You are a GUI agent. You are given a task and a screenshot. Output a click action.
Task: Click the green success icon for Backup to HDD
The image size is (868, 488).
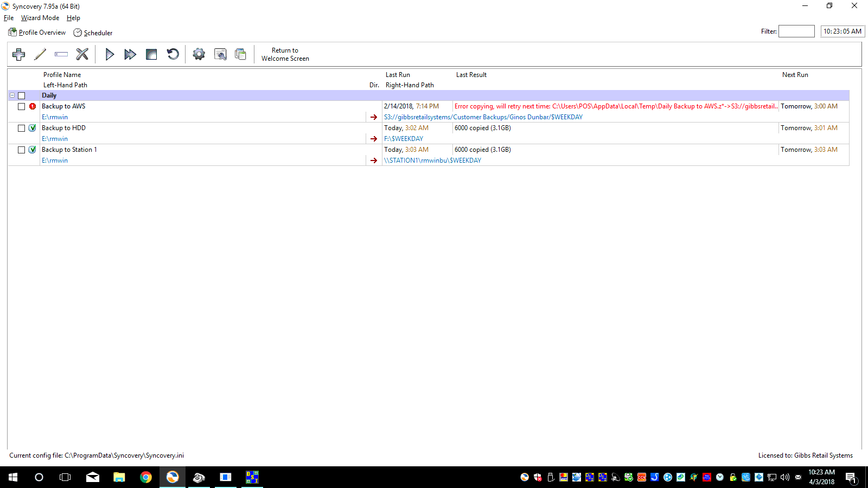33,128
